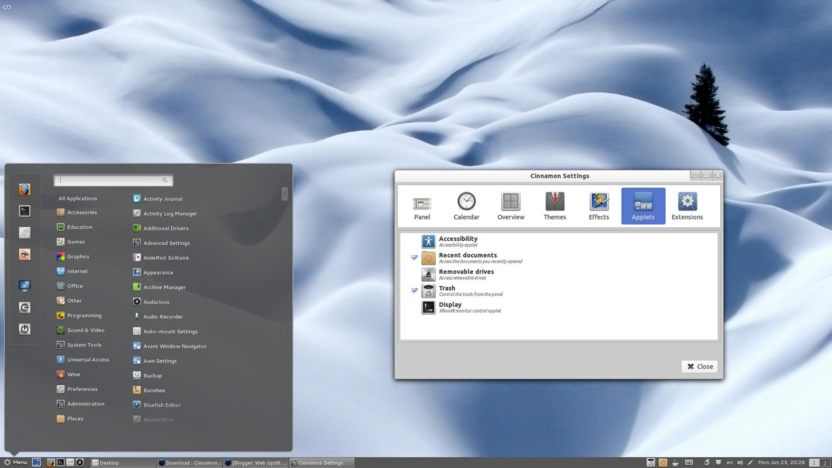Go to the Extensions settings
The image size is (832, 468).
[687, 206]
